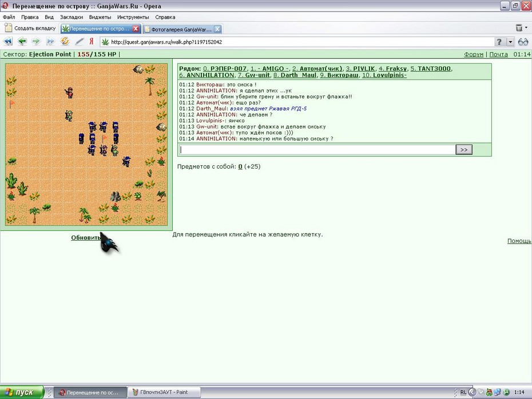Click player 10. Lovulpinis- in nearby list
This screenshot has height=399, width=532.
[384, 75]
